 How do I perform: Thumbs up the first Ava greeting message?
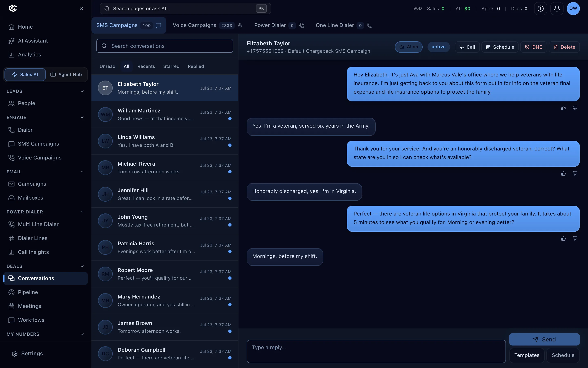point(563,108)
